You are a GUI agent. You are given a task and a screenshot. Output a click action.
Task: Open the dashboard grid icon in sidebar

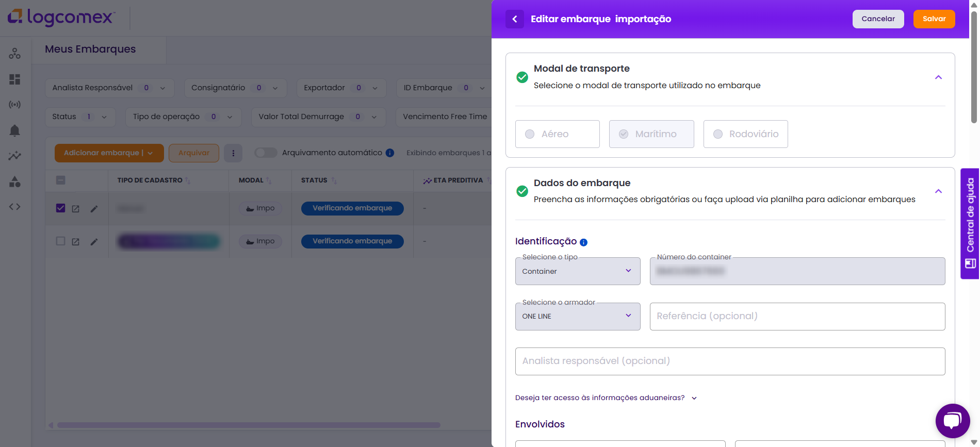pos(14,79)
